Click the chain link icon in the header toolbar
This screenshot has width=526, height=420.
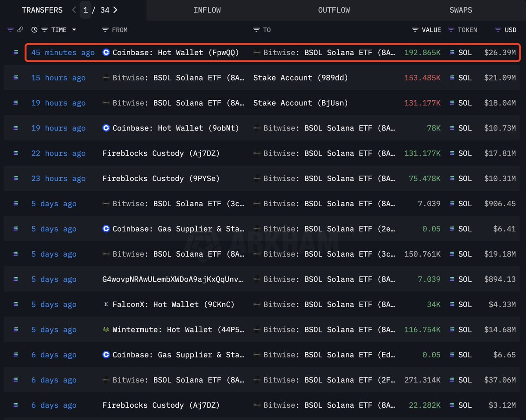(x=20, y=30)
